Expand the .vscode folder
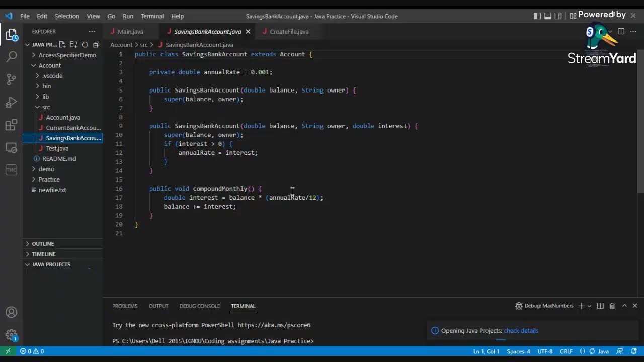The width and height of the screenshot is (644, 362). pos(62,76)
